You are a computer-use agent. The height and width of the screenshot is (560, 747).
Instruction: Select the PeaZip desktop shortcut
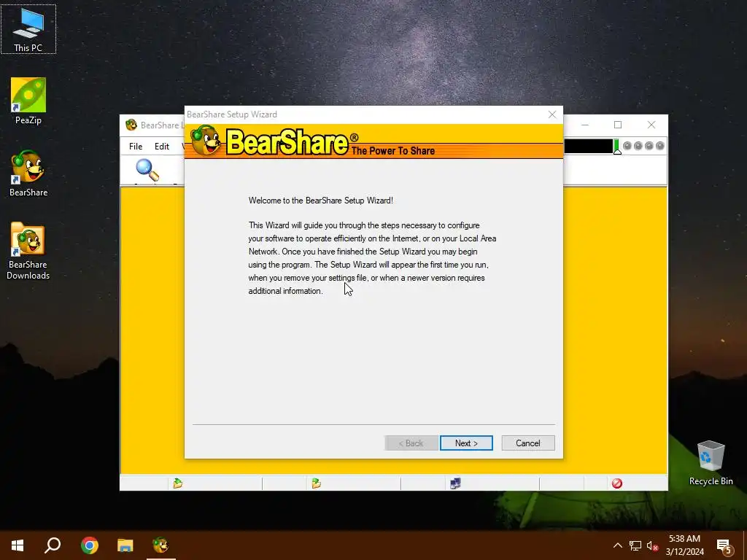(x=28, y=101)
